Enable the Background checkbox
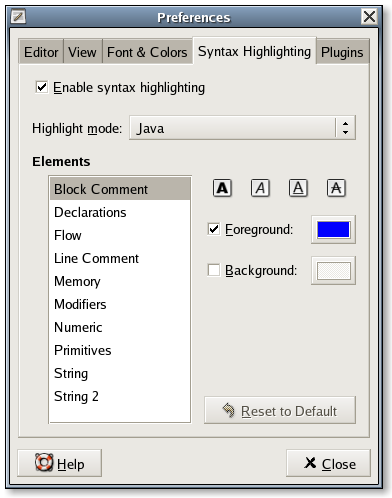The width and height of the screenshot is (392, 498). click(214, 270)
